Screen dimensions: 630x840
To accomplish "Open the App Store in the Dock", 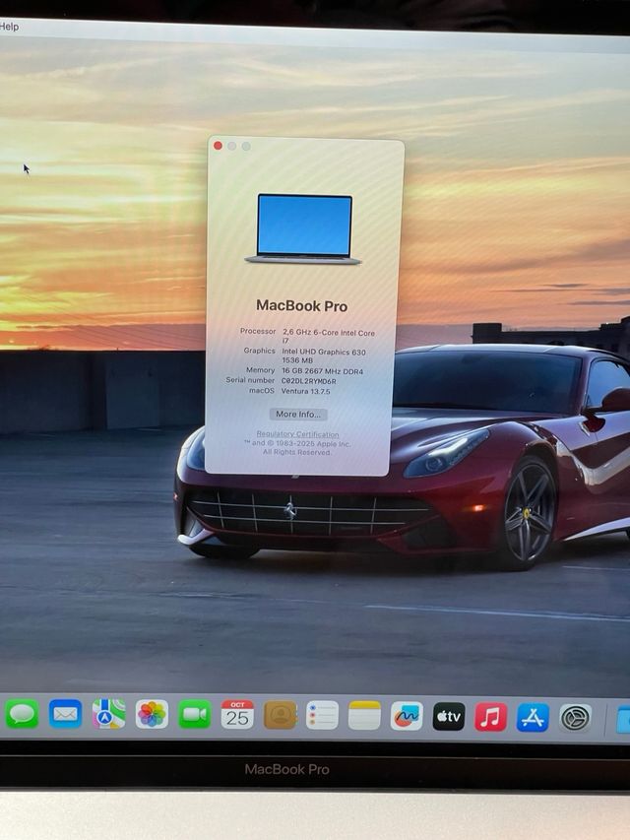I will 533,718.
